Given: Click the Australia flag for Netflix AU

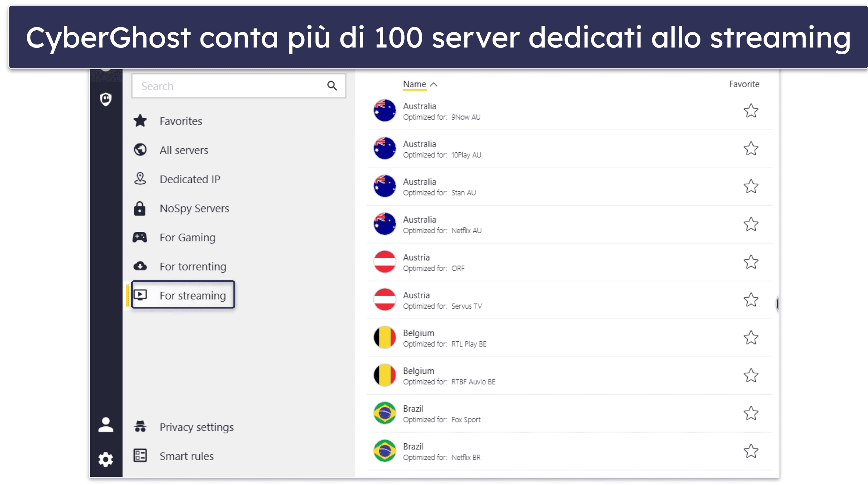Looking at the screenshot, I should pyautogui.click(x=385, y=224).
